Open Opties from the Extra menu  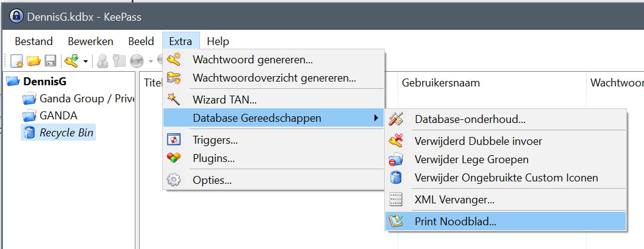pyautogui.click(x=212, y=180)
